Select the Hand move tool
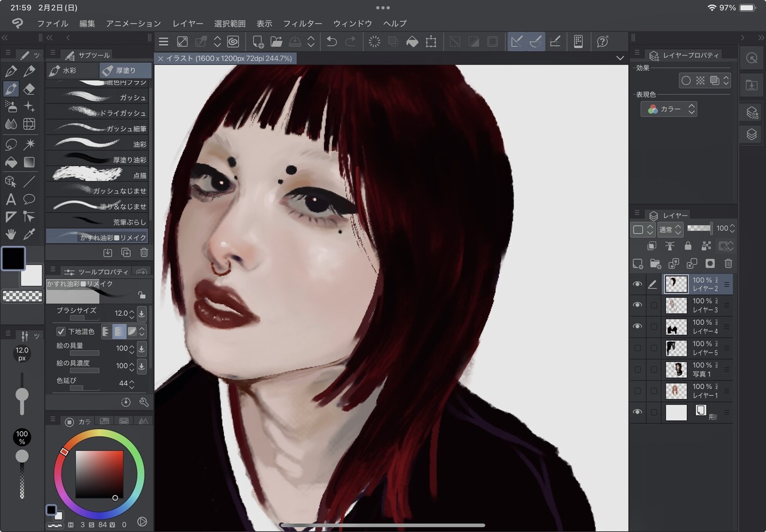The height and width of the screenshot is (532, 766). pyautogui.click(x=11, y=235)
